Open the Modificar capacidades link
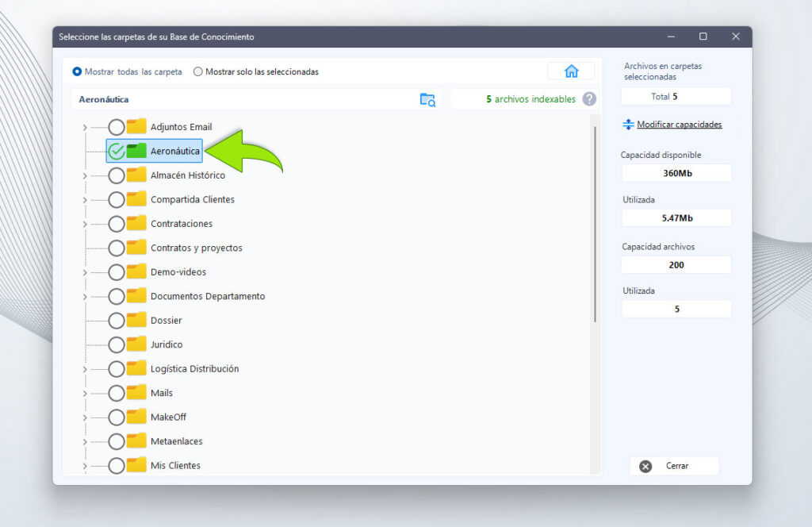 [679, 125]
